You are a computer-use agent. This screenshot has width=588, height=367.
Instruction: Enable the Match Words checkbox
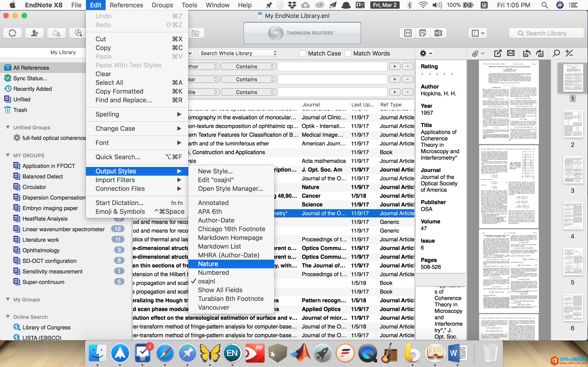point(348,53)
